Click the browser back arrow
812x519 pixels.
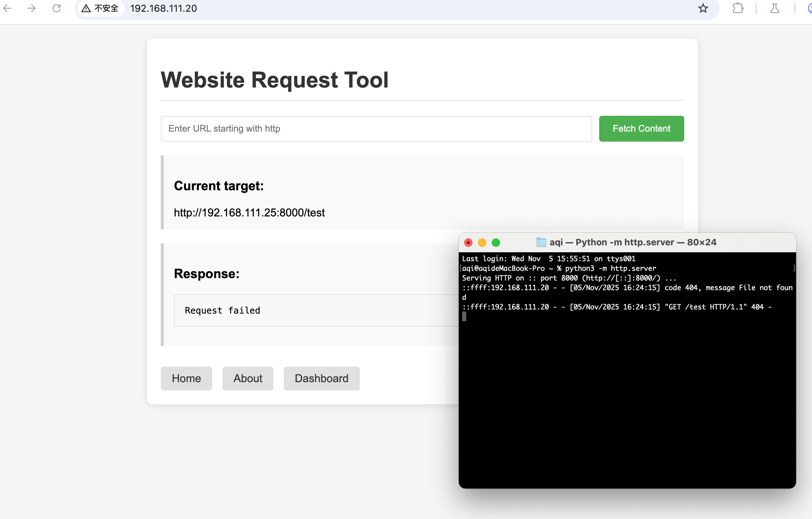point(8,8)
